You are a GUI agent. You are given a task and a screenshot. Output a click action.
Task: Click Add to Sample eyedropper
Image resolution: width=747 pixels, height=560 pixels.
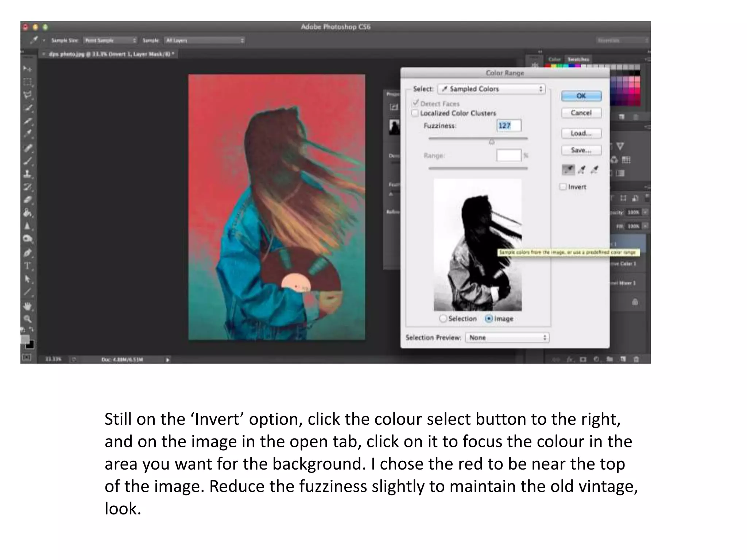(581, 170)
